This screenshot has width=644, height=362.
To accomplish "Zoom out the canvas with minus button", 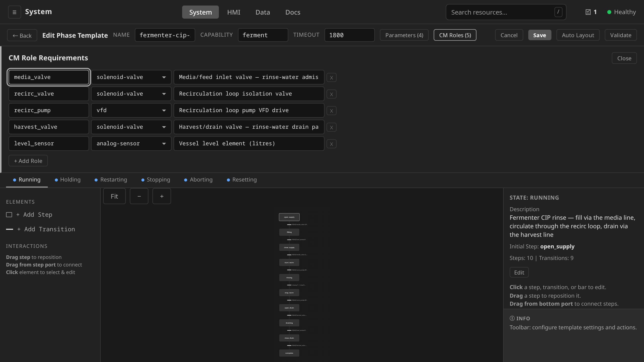I will tap(139, 196).
